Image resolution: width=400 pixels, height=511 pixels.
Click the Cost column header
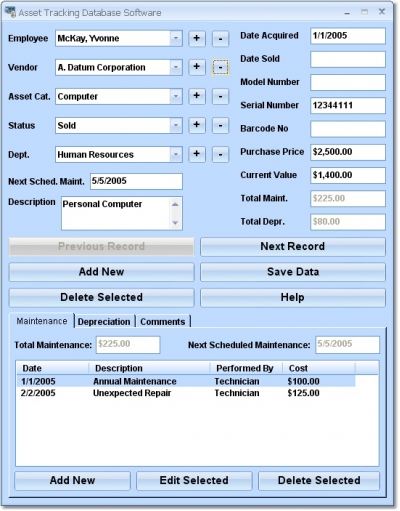319,368
